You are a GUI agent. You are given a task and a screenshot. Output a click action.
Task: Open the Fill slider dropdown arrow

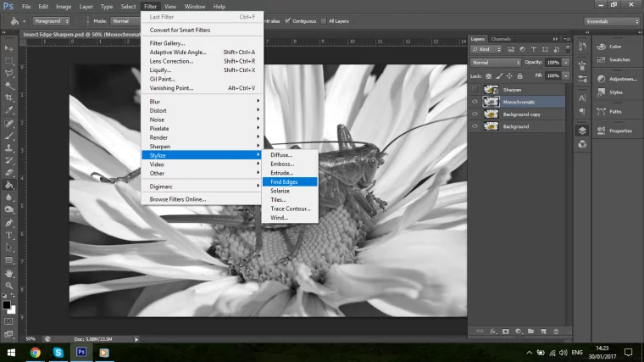pos(565,75)
